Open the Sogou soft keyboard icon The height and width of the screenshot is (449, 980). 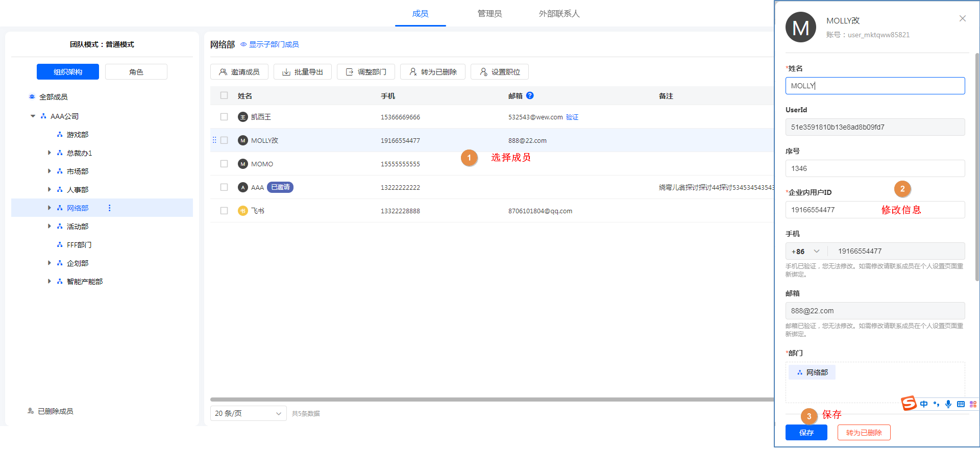coord(961,404)
